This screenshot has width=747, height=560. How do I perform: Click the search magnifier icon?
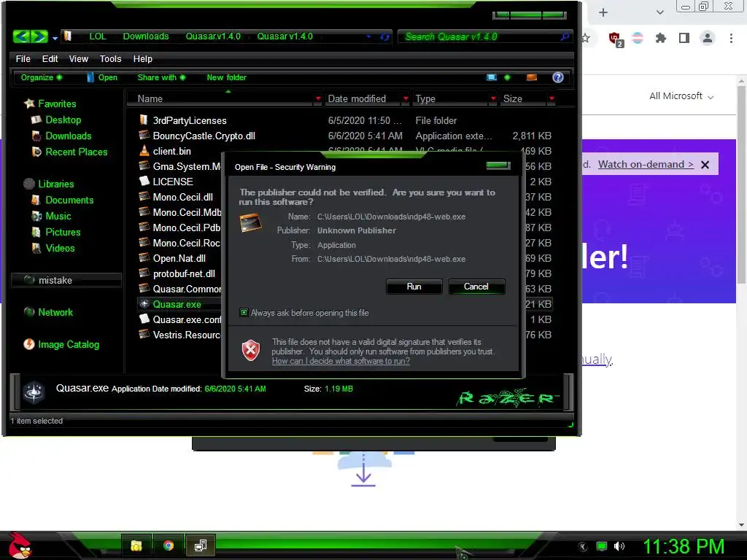565,36
